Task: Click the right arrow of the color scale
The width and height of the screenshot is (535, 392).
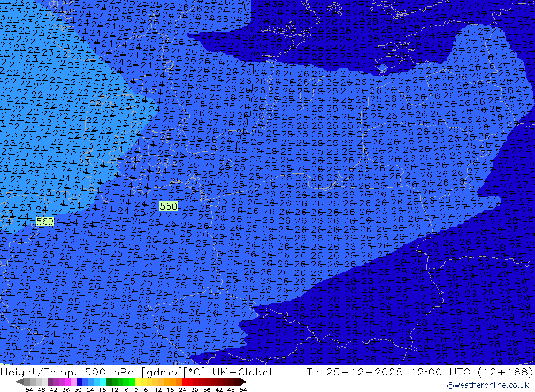Action: click(x=243, y=382)
